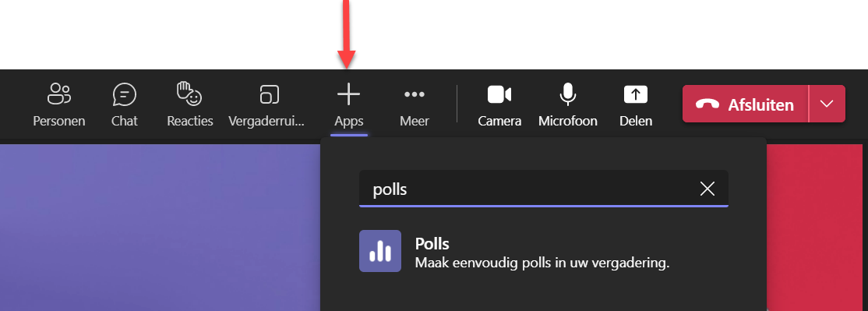This screenshot has height=311, width=868.
Task: Expand the chevron beside Afsluiten
Action: 827,104
